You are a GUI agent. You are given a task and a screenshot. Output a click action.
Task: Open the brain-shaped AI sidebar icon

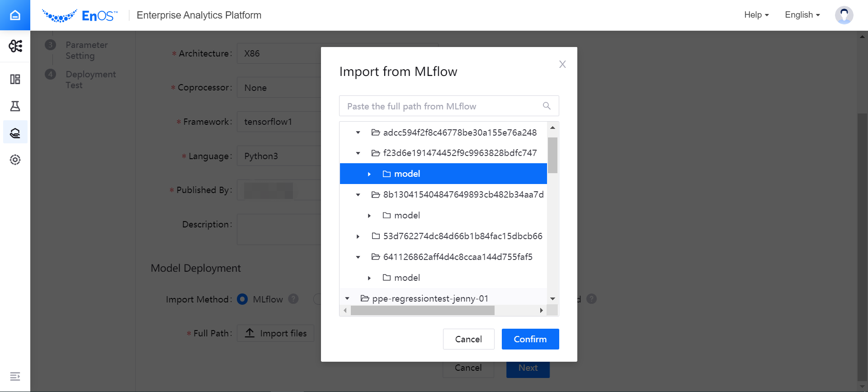point(15,46)
